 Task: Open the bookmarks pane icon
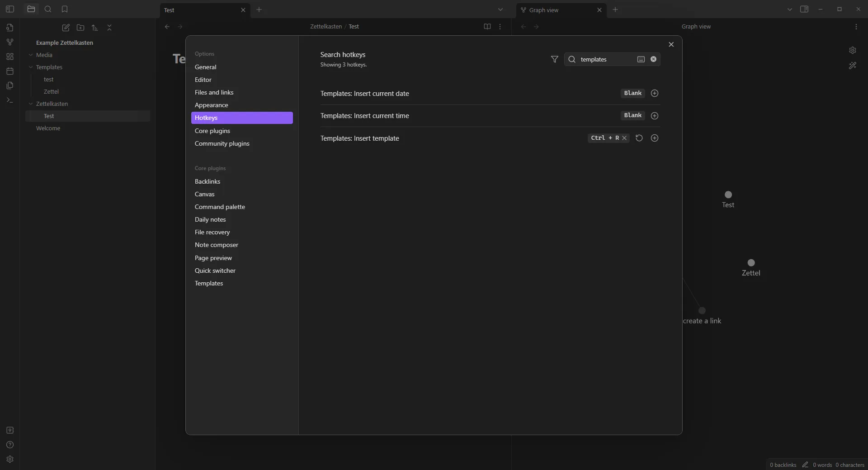point(65,9)
